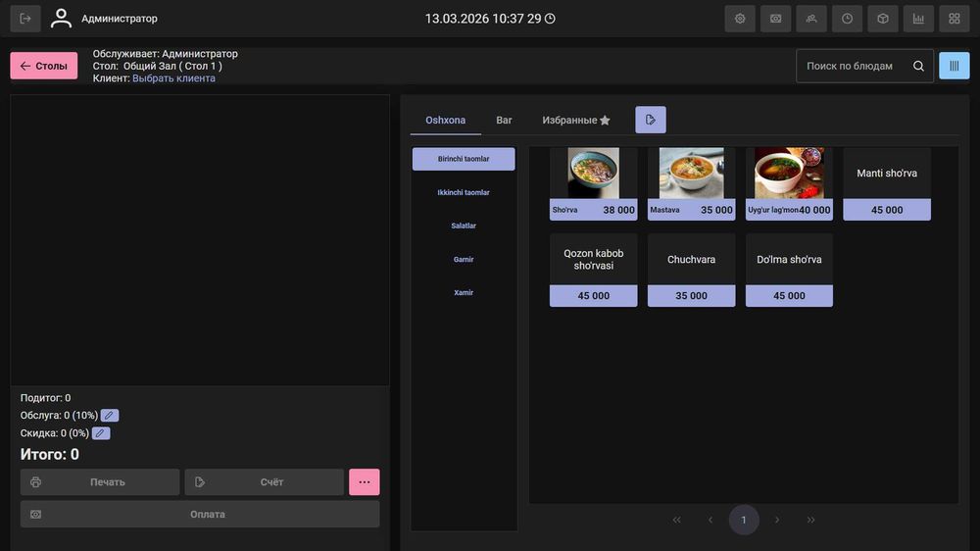Click the Оплата payment button

tap(200, 514)
